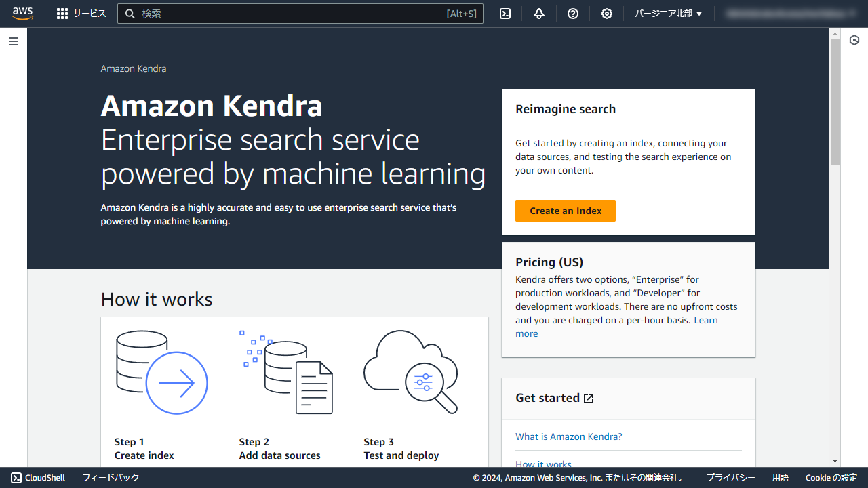Open the settings gear icon

(607, 14)
